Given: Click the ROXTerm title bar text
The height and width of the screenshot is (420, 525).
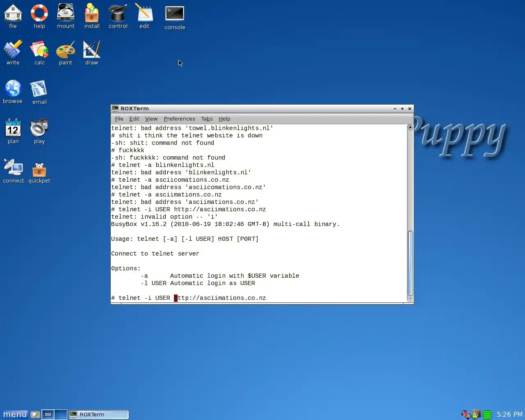Looking at the screenshot, I should [135, 109].
